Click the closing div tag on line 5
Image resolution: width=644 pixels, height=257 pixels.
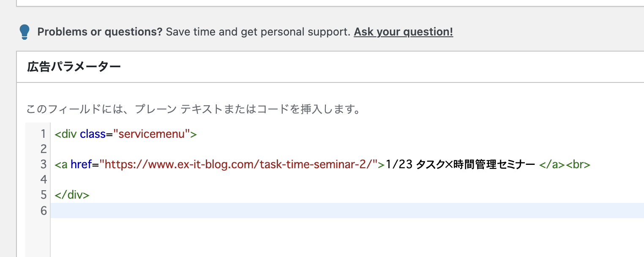(x=72, y=195)
